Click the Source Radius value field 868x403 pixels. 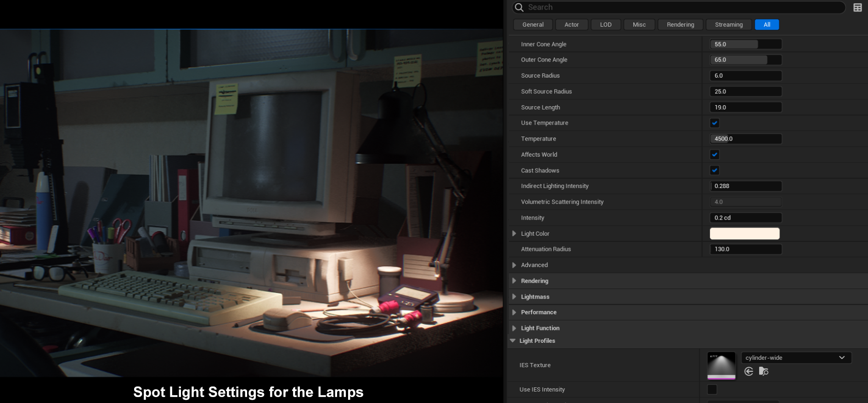[x=746, y=75]
